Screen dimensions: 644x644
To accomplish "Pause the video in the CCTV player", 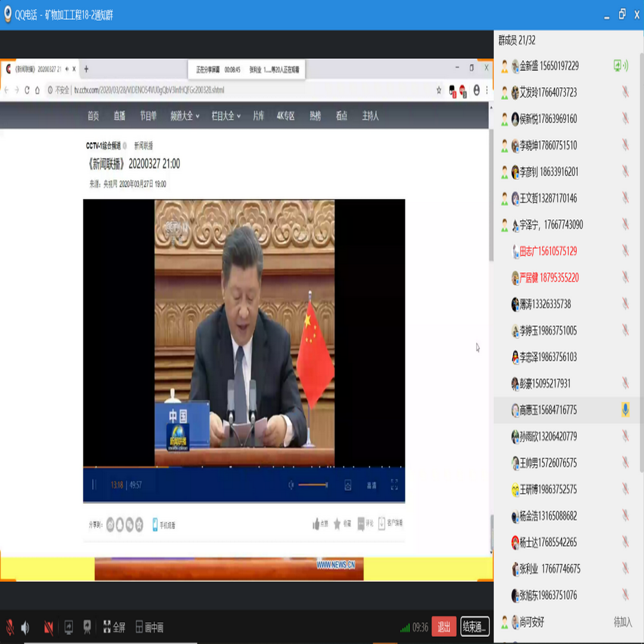I will tap(94, 485).
